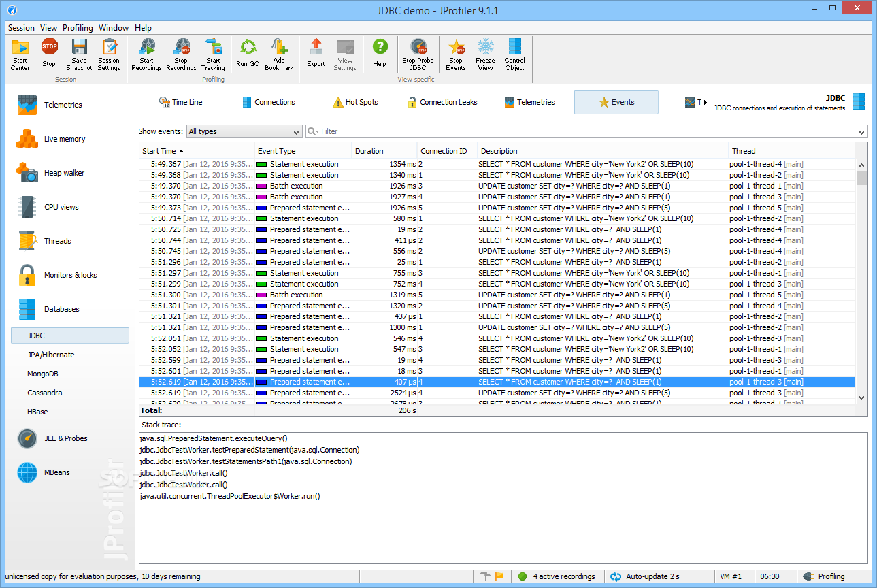Image resolution: width=877 pixels, height=588 pixels.
Task: Sort by the Duration column header
Action: click(x=384, y=151)
